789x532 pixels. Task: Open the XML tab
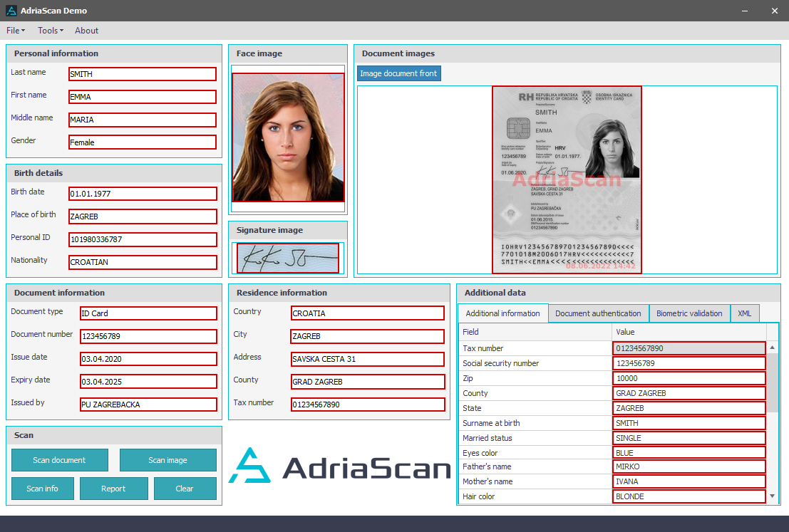tap(744, 313)
